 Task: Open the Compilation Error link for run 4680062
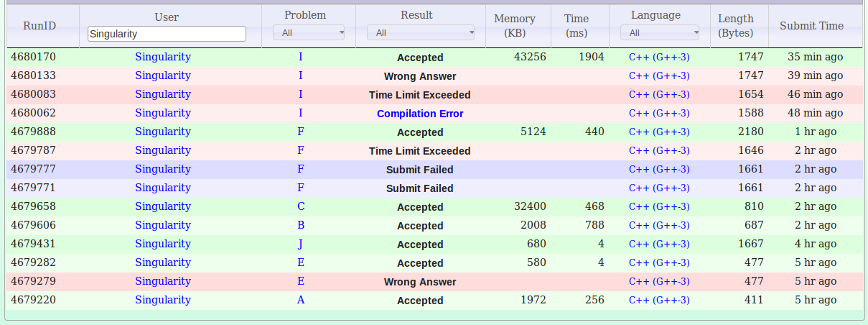[x=420, y=114]
